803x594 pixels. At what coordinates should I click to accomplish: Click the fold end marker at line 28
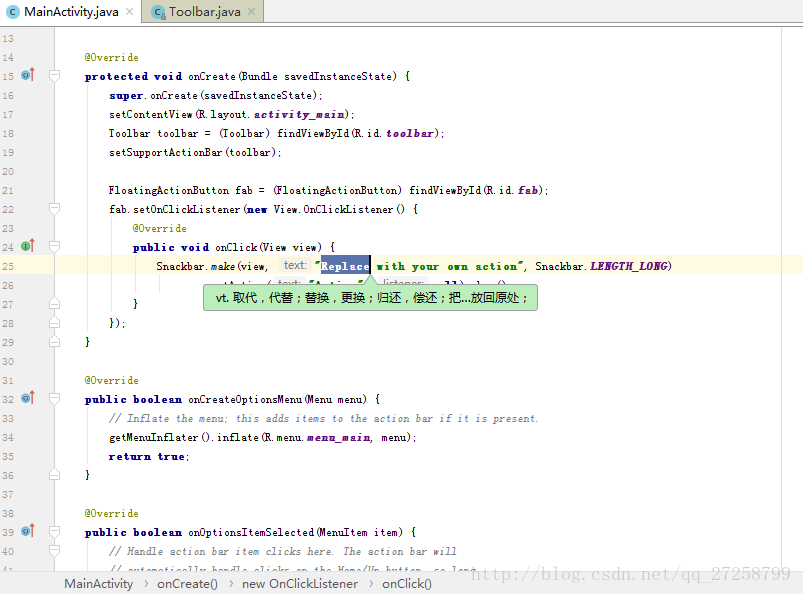[x=54, y=323]
